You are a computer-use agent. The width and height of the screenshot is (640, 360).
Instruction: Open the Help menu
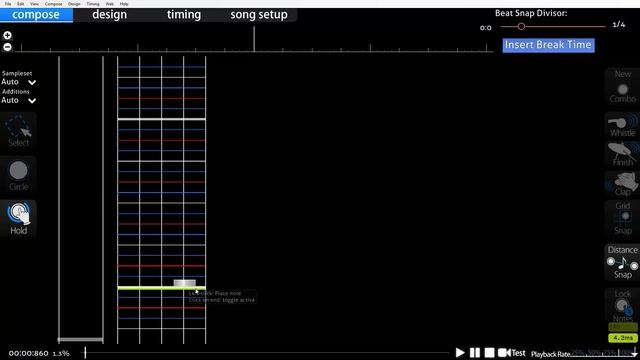click(124, 4)
